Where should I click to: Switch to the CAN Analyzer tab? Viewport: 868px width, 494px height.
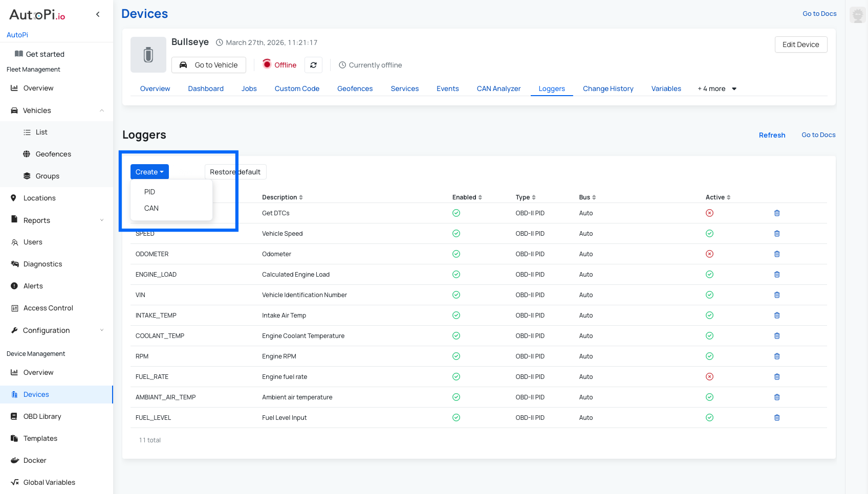pyautogui.click(x=498, y=88)
